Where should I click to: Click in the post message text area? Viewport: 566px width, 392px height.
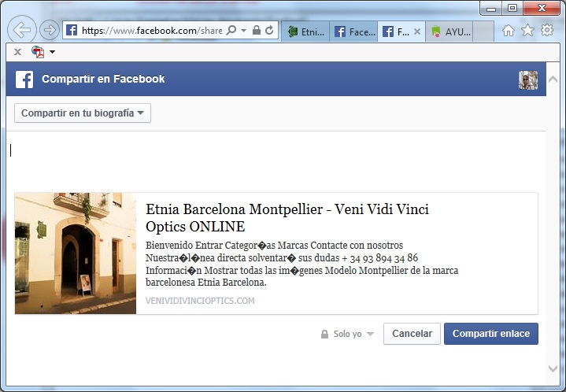276,161
